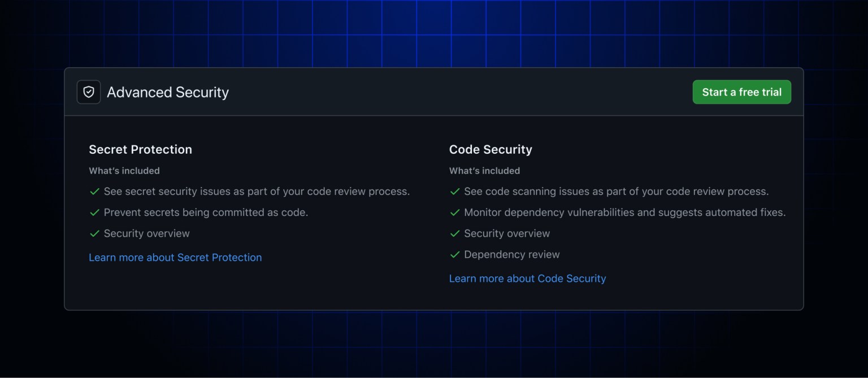Click the Advanced Security shield icon
The height and width of the screenshot is (378, 868).
(x=88, y=92)
